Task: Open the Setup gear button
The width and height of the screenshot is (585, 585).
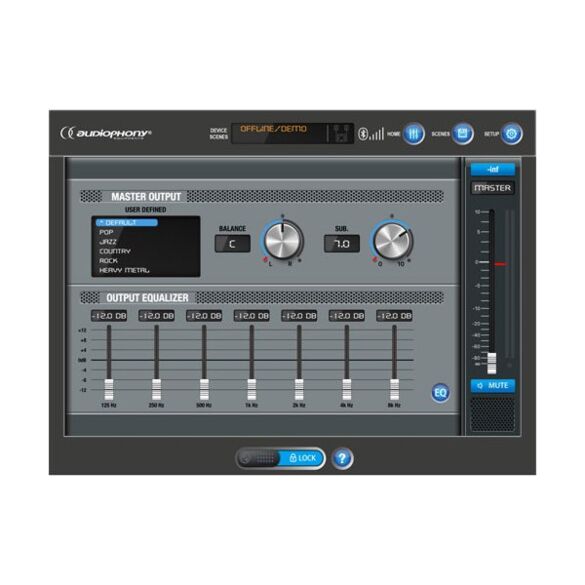Action: [512, 134]
